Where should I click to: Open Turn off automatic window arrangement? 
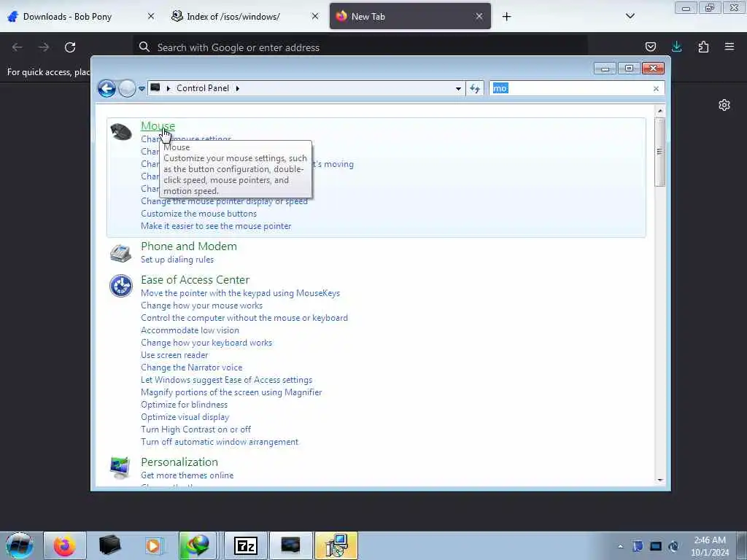(x=219, y=441)
